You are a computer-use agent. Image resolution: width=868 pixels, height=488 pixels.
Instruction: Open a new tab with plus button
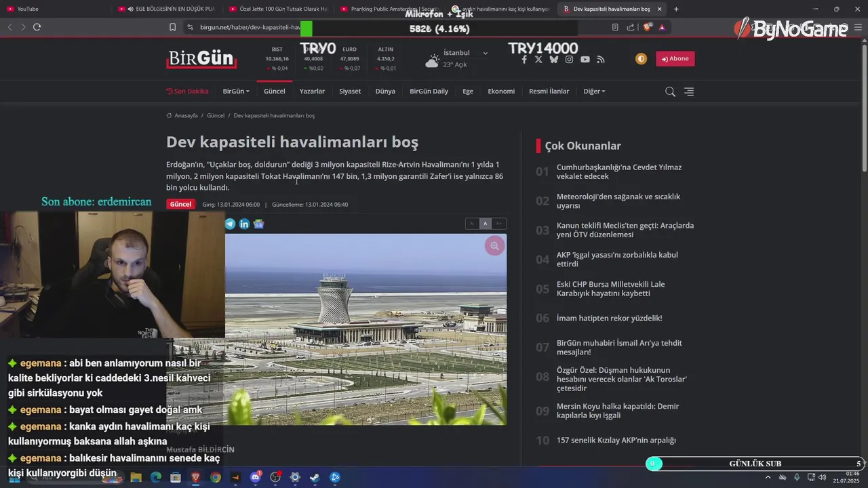click(676, 9)
